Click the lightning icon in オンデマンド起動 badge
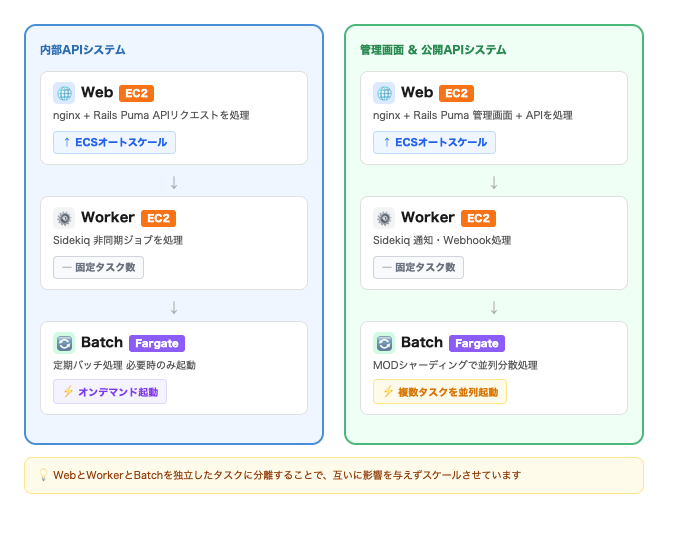Image resolution: width=691 pixels, height=541 pixels. pos(68,392)
